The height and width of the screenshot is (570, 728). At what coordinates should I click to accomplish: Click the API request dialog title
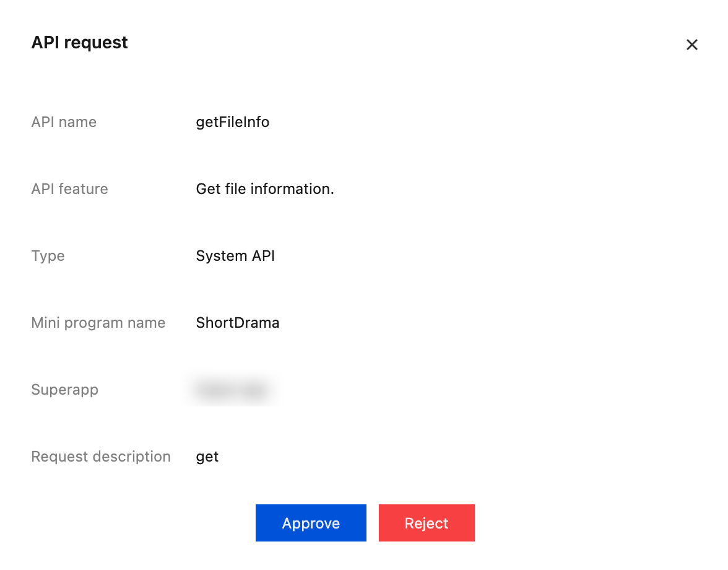pos(79,43)
